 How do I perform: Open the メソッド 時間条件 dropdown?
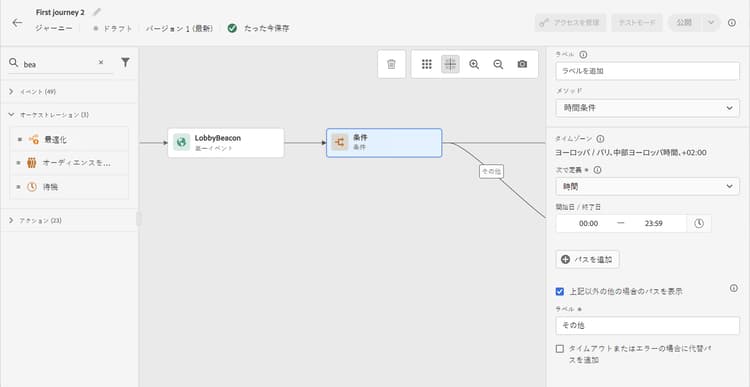point(648,108)
